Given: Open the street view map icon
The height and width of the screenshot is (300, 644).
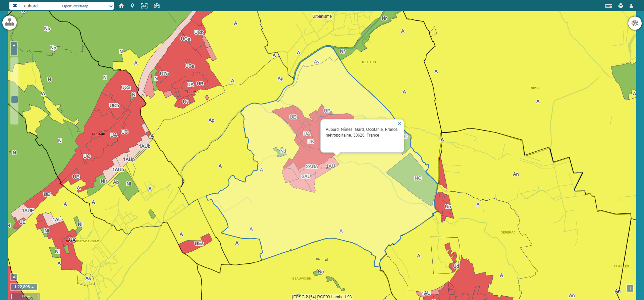Looking at the screenshot, I should tap(157, 6).
